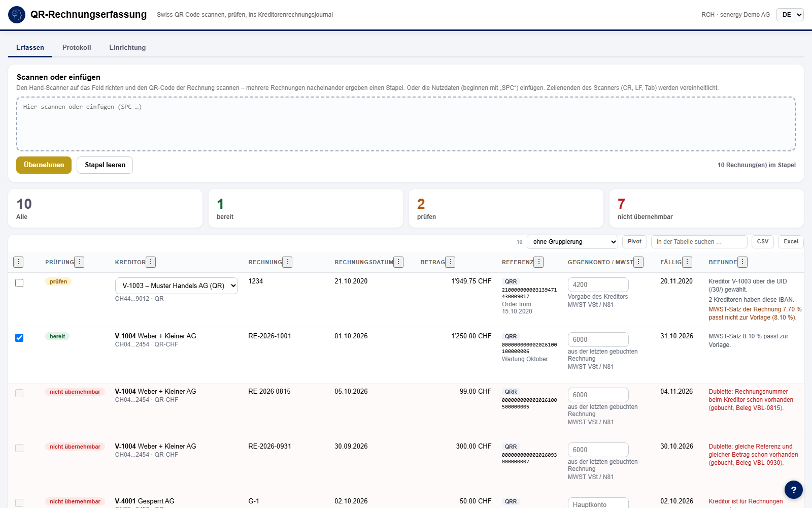Click the checkbox for invoice RE 2026 0815
812x508 pixels.
19,393
